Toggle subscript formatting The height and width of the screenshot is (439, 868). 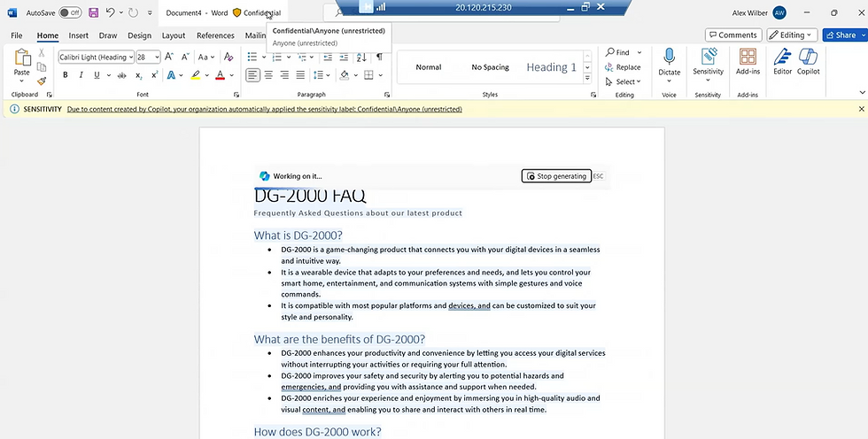click(139, 75)
